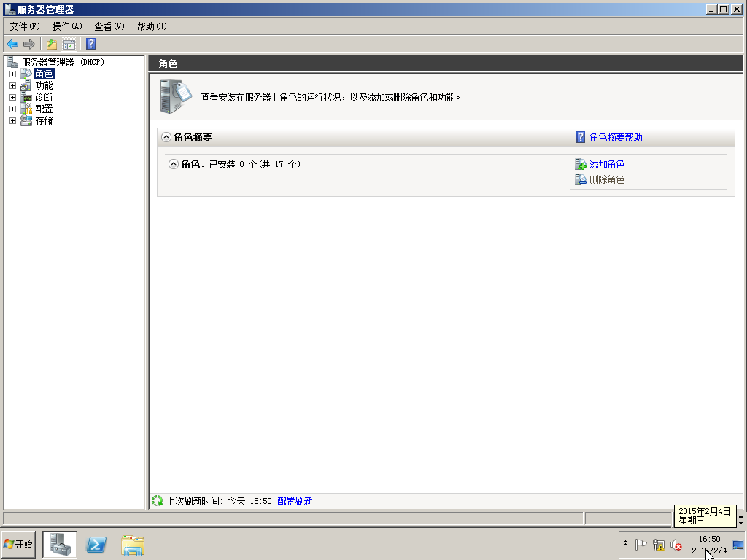The width and height of the screenshot is (747, 560).
Task: Click the Forward arrow toolbar icon
Action: coord(29,44)
